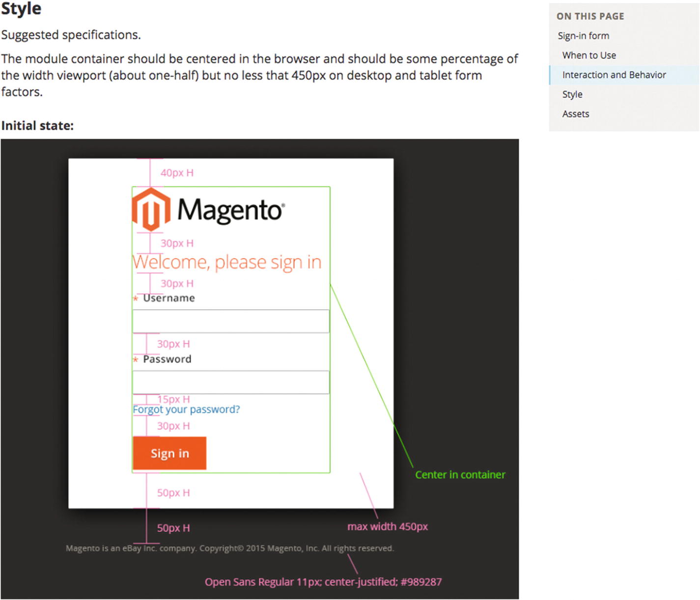Click the Magento copyright footer text
The width and height of the screenshot is (700, 600).
point(230,548)
